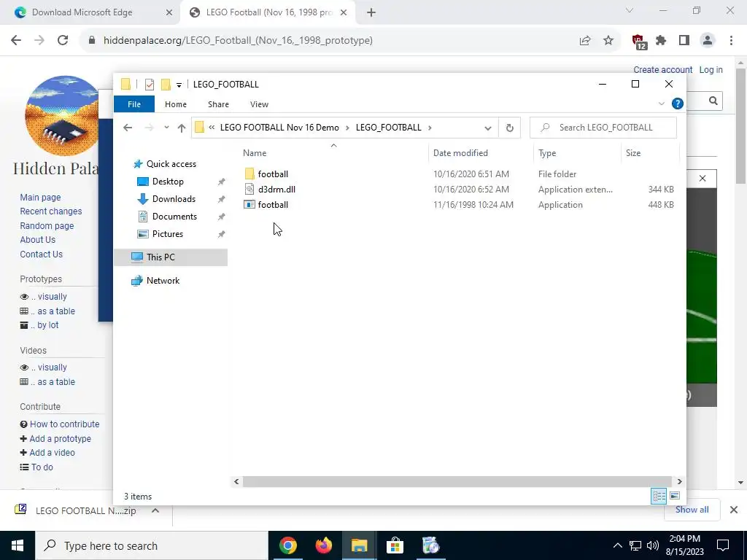
Task: Close the download shelf bar
Action: [x=734, y=510]
